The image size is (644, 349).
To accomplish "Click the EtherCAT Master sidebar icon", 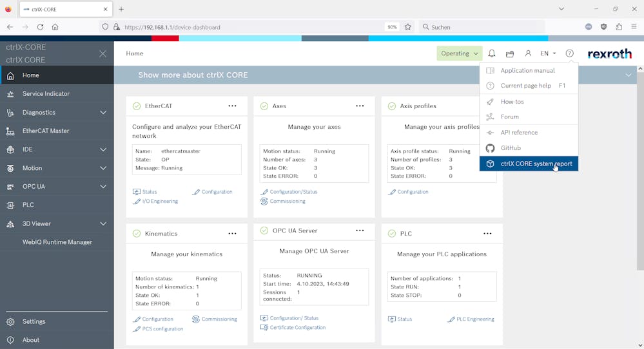I will click(x=11, y=131).
